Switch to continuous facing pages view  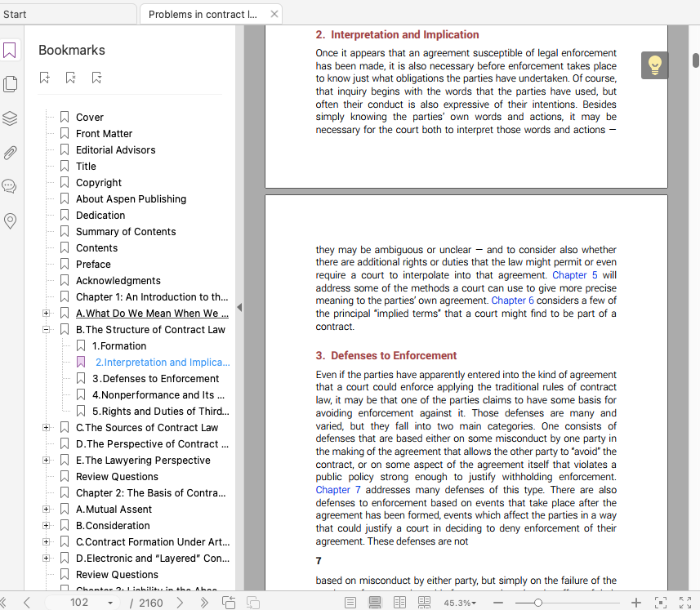424,603
